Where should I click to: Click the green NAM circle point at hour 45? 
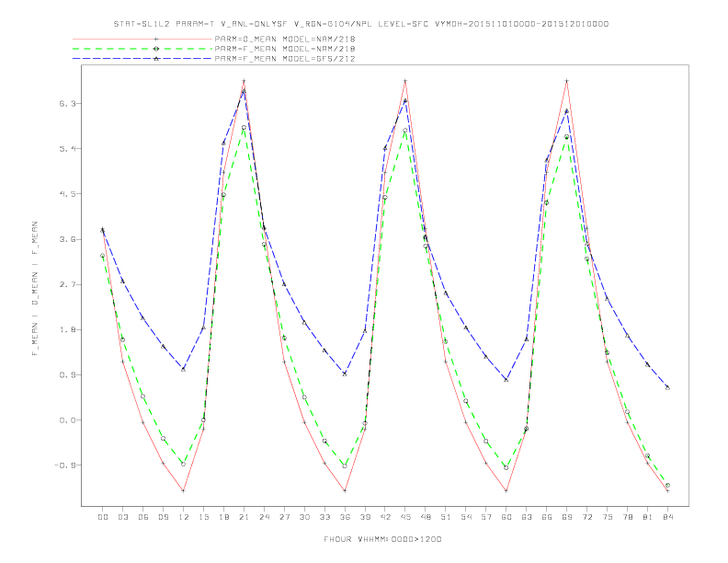coord(405,131)
